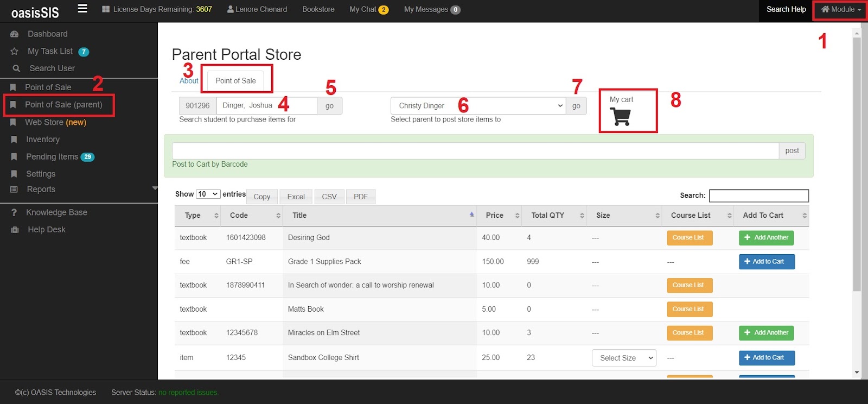Click the user icon beside Lenore Chenard
The height and width of the screenshot is (404, 868).
click(x=231, y=9)
